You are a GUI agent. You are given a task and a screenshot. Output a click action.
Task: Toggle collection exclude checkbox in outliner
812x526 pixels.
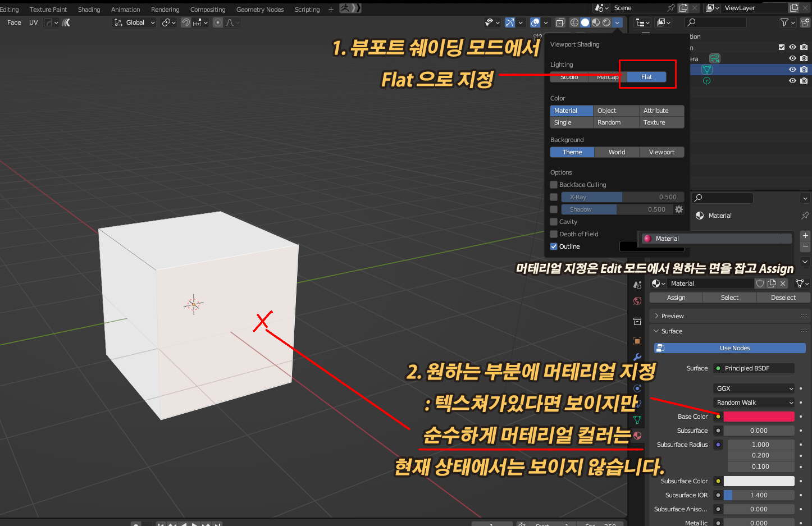pos(782,47)
